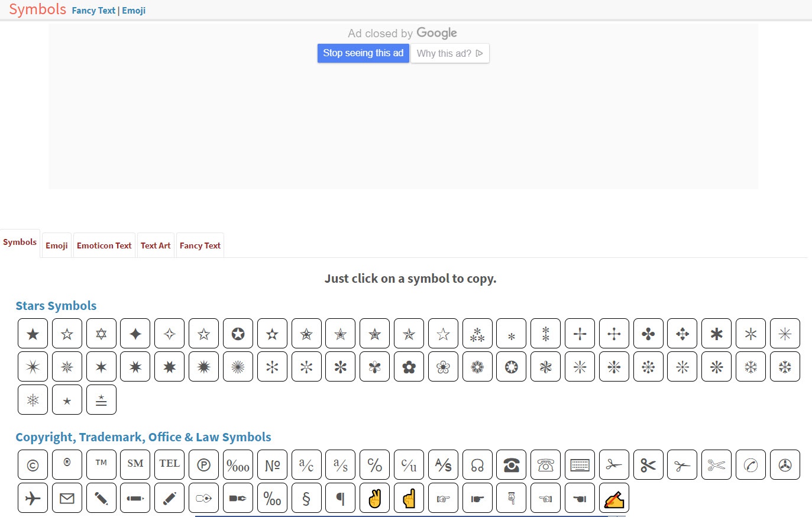Click the Why this ad? button
This screenshot has width=812, height=517.
pyautogui.click(x=449, y=53)
